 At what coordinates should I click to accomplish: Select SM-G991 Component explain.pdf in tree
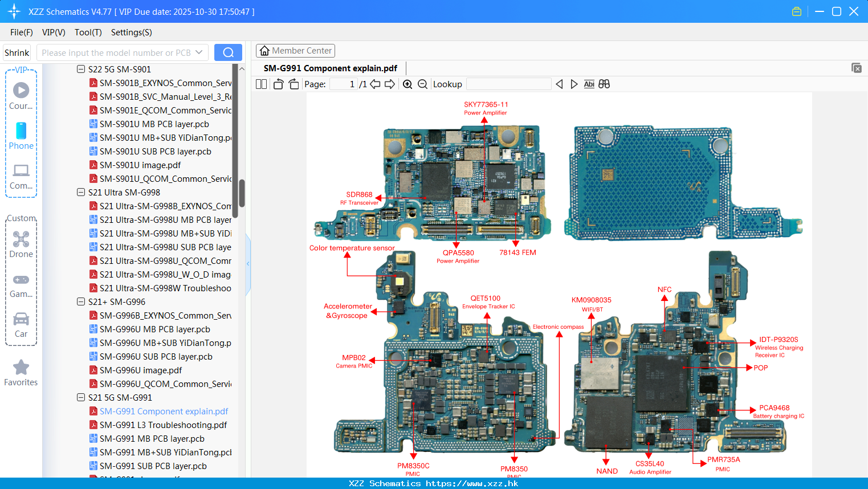(x=164, y=411)
